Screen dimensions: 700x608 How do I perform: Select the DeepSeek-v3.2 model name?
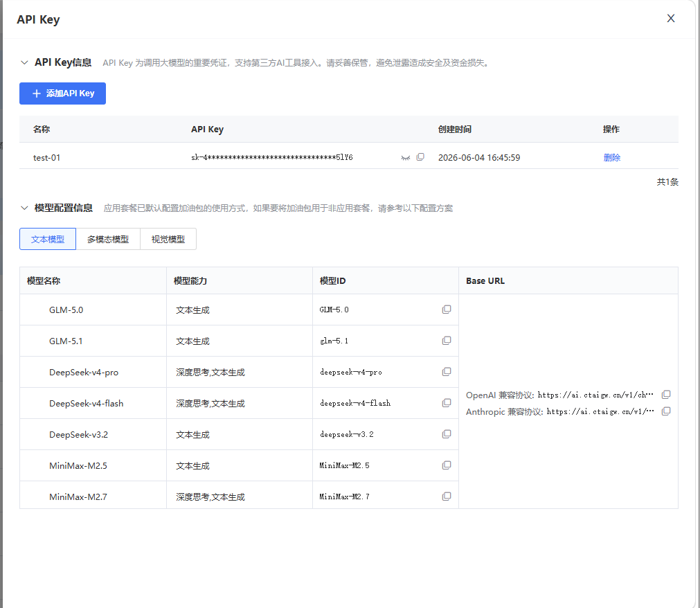pos(78,435)
